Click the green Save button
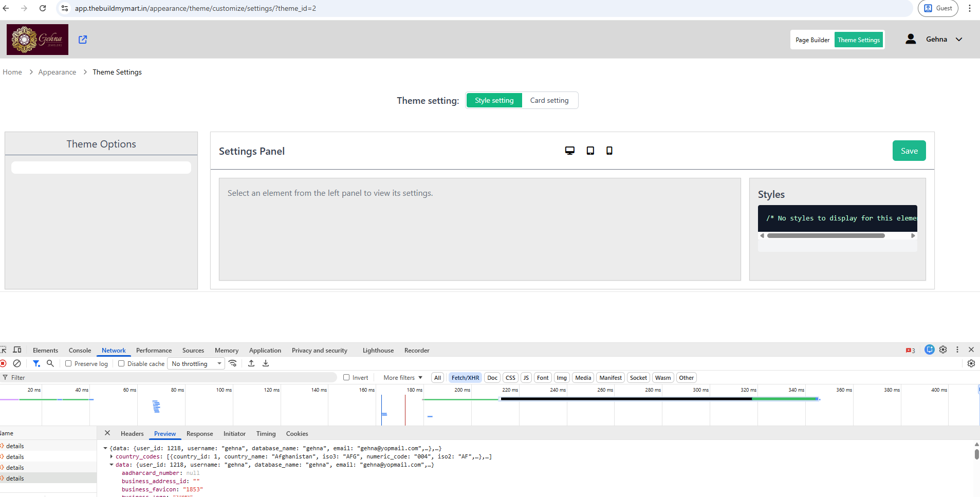 [x=909, y=151]
